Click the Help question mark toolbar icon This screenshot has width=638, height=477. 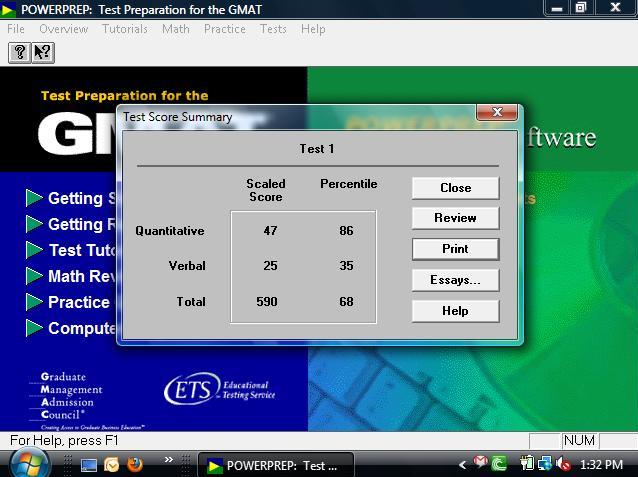(19, 53)
